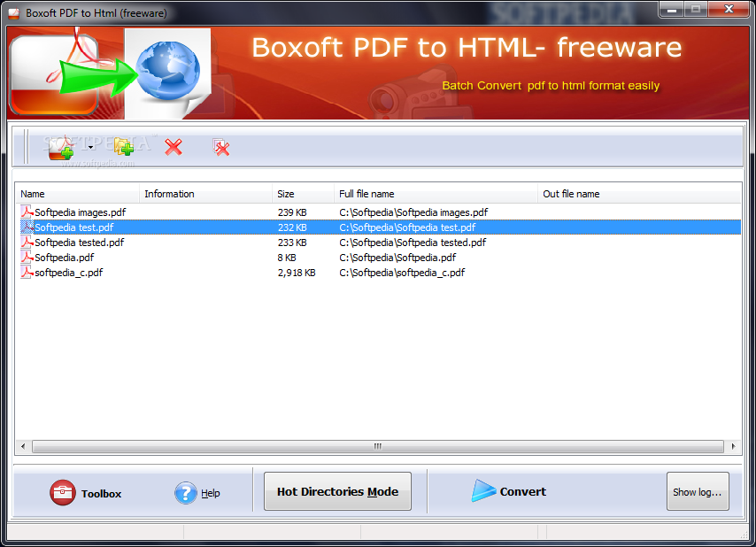Click the 2,918 KB size value

click(x=297, y=273)
